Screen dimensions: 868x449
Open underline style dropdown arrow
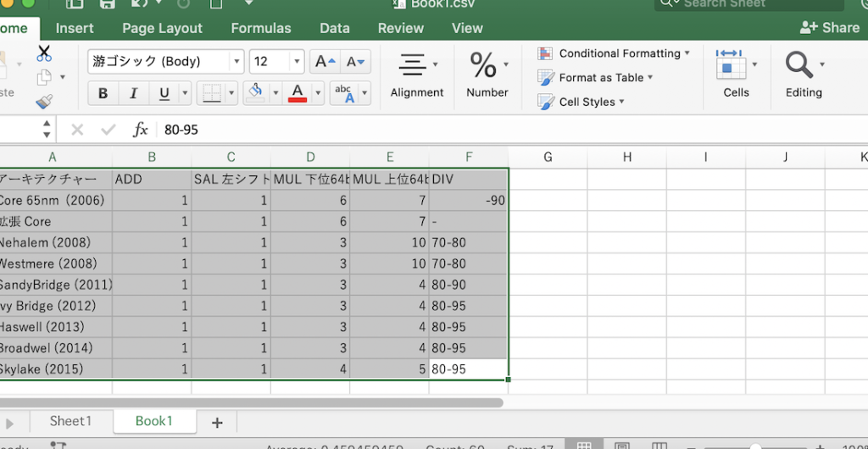[x=186, y=93]
